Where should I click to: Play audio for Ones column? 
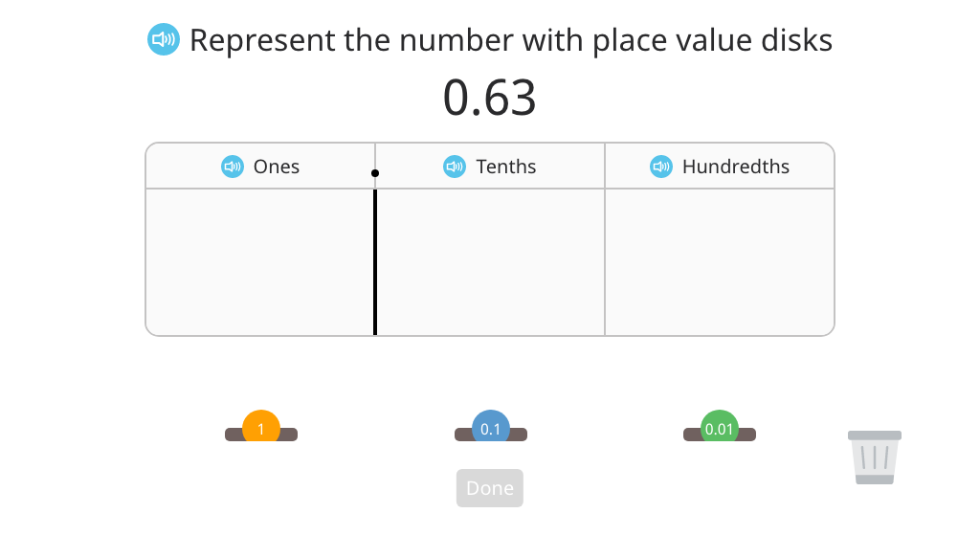pos(233,167)
